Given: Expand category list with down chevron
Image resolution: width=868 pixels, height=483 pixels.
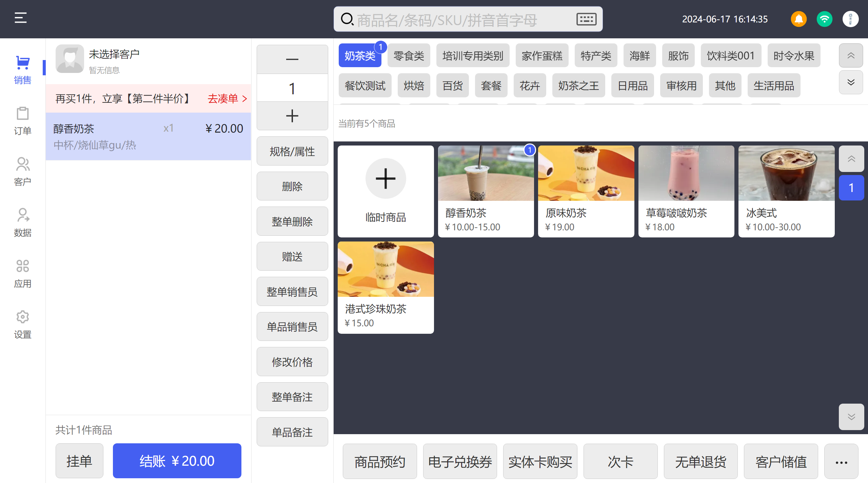Looking at the screenshot, I should click(x=851, y=82).
